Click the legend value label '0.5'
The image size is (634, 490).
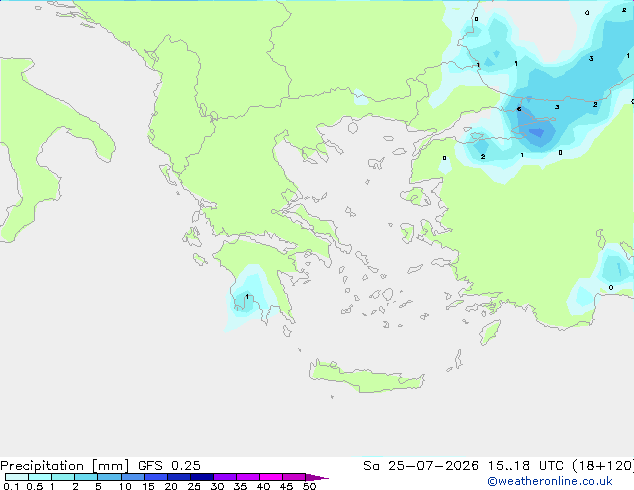pyautogui.click(x=34, y=486)
